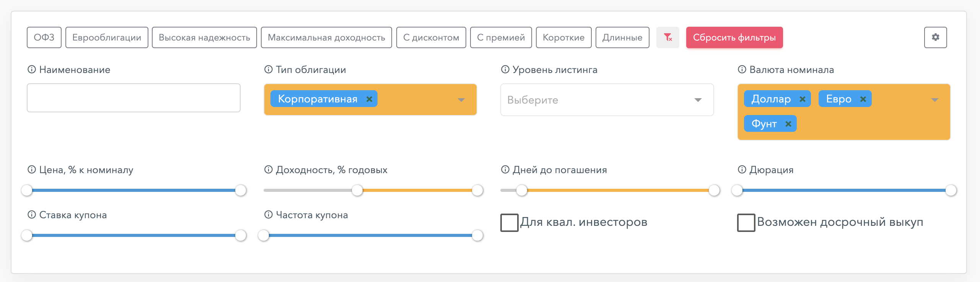
Task: Click info icon next to Валюта номинала
Action: [742, 70]
